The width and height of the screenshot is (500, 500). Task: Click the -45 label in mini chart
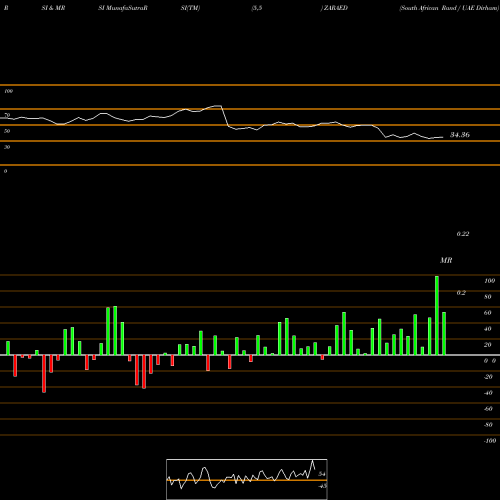point(322,486)
